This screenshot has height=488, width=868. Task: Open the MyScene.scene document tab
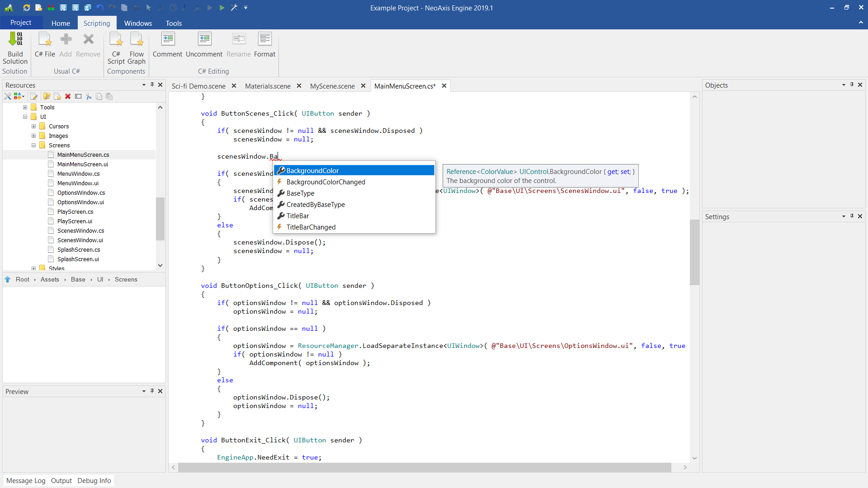pos(332,86)
